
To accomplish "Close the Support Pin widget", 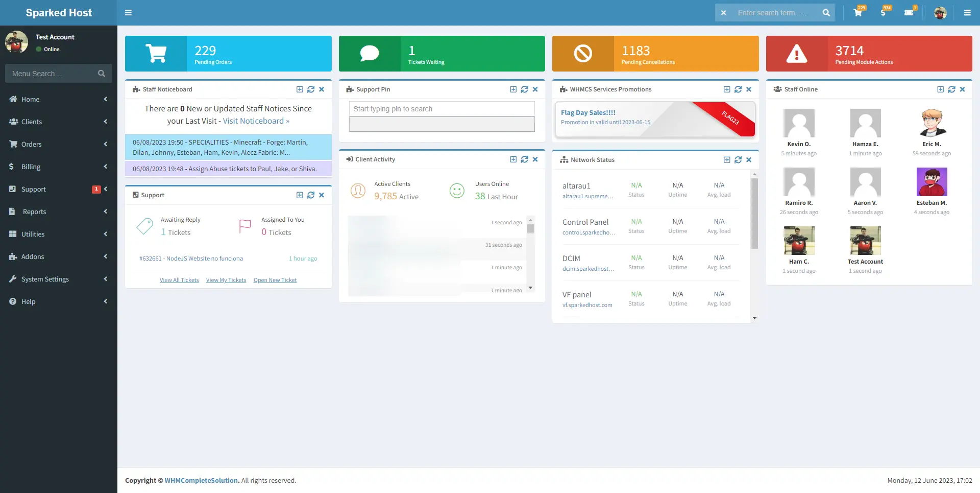I will click(535, 89).
